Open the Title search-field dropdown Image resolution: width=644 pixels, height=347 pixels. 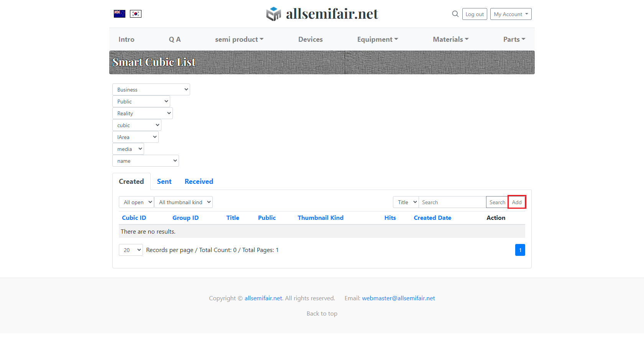tap(406, 202)
